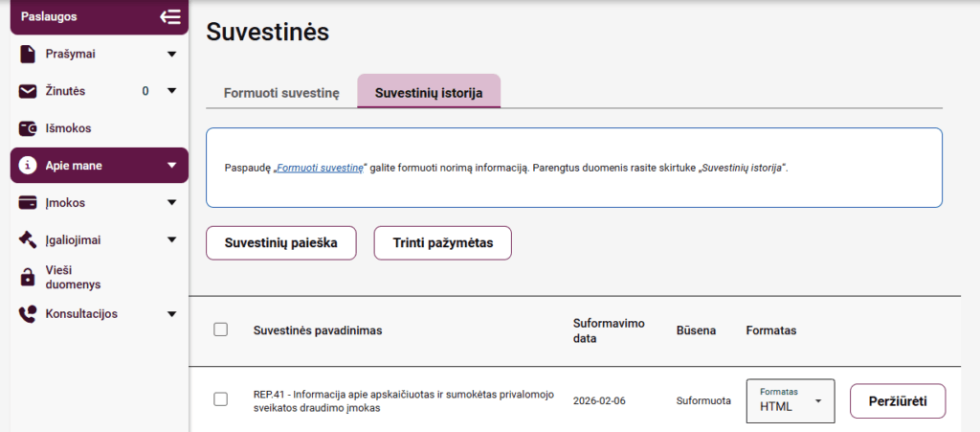Check the REP.41 report row checkbox

coord(221,399)
